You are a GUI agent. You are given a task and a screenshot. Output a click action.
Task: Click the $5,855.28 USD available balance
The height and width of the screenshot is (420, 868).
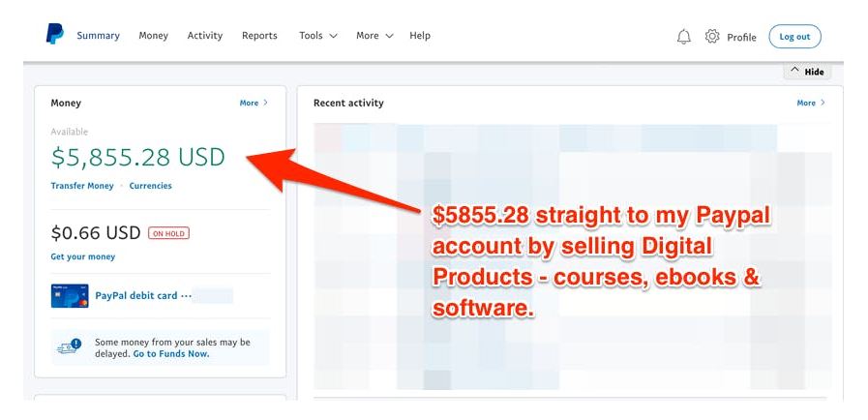(137, 157)
